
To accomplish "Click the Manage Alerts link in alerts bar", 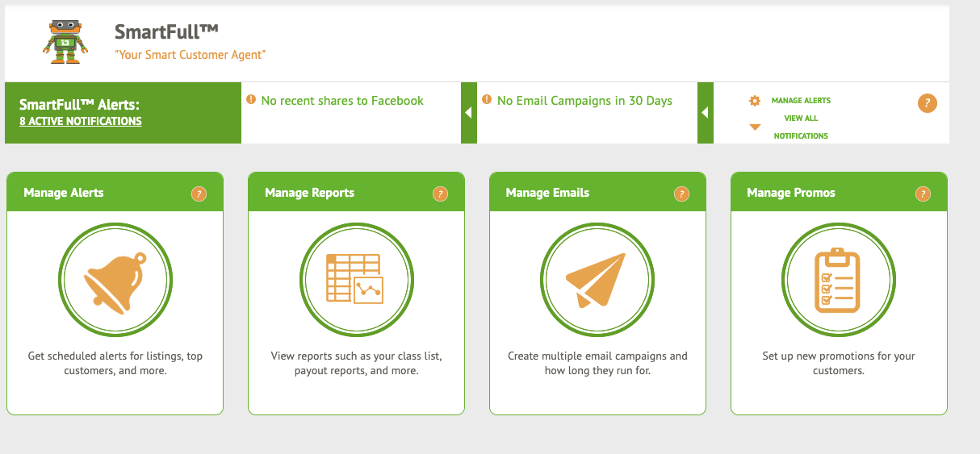I will point(801,101).
